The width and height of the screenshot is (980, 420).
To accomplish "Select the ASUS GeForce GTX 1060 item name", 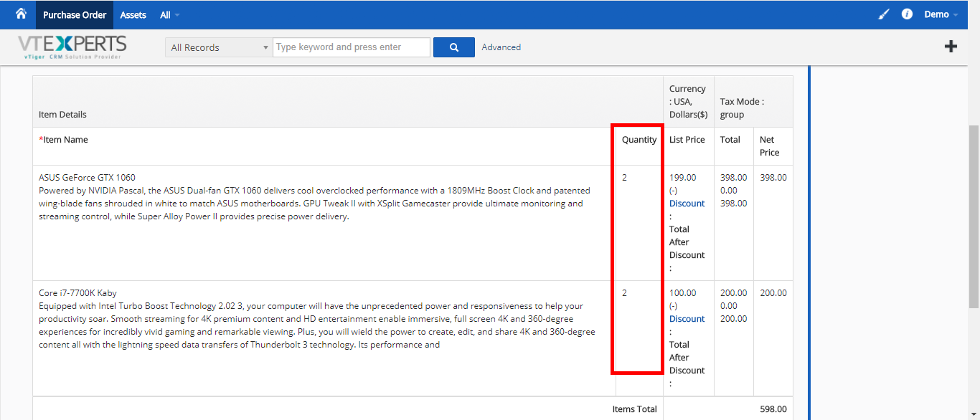I will click(87, 178).
